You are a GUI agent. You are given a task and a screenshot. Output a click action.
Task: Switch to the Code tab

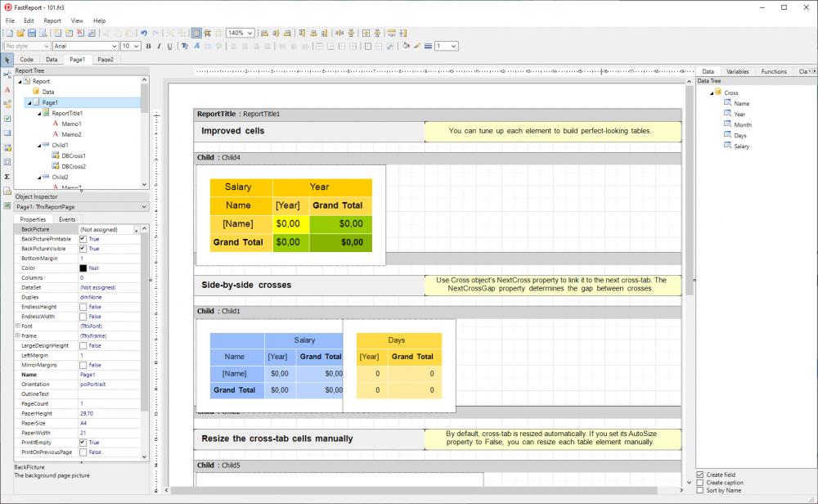pyautogui.click(x=27, y=59)
